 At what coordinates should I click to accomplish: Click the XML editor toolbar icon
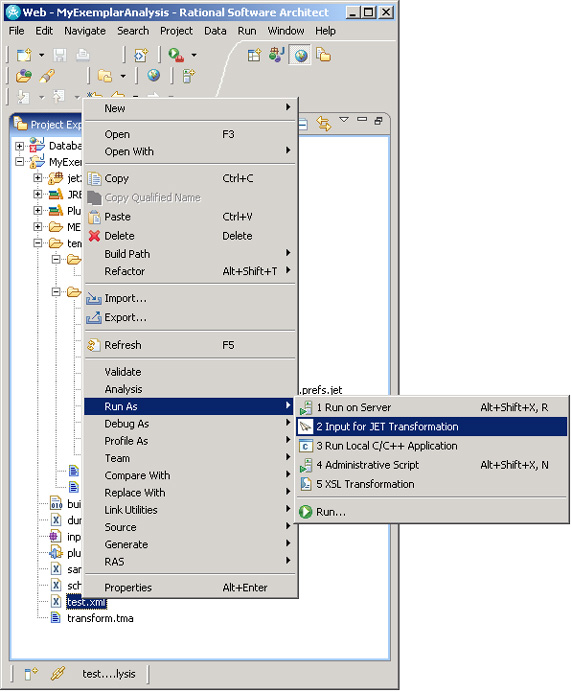[141, 55]
